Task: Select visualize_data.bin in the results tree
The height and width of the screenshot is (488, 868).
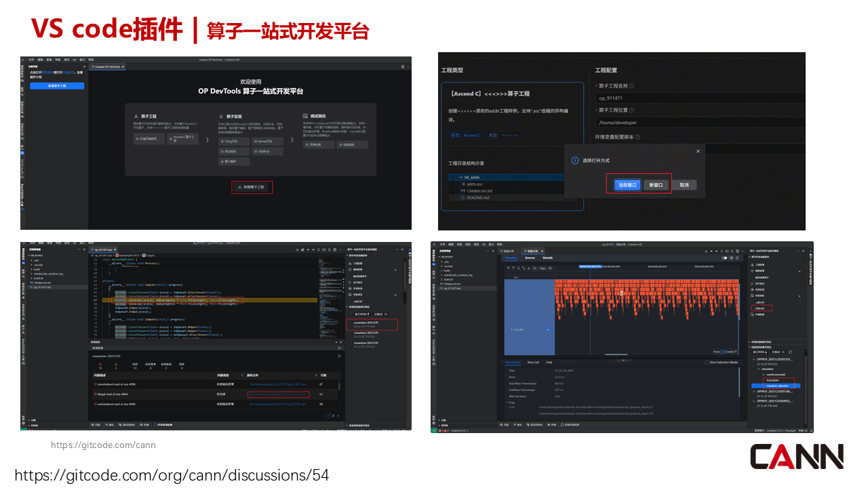Action: click(777, 386)
